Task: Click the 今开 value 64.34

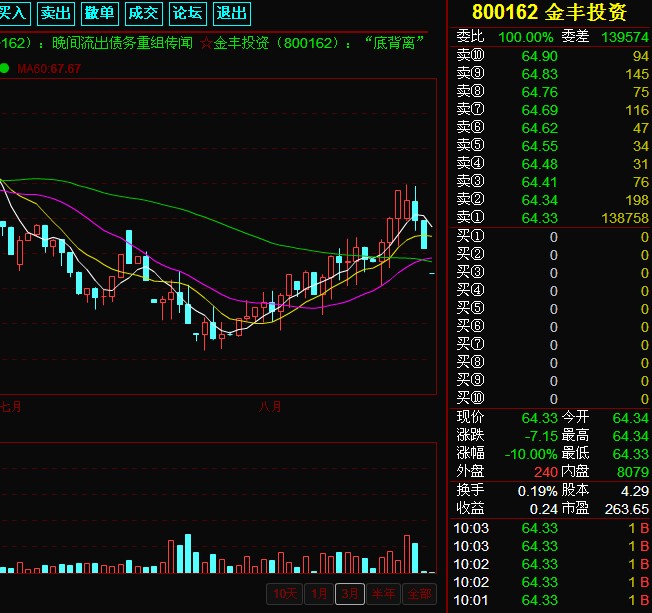Action: 630,418
